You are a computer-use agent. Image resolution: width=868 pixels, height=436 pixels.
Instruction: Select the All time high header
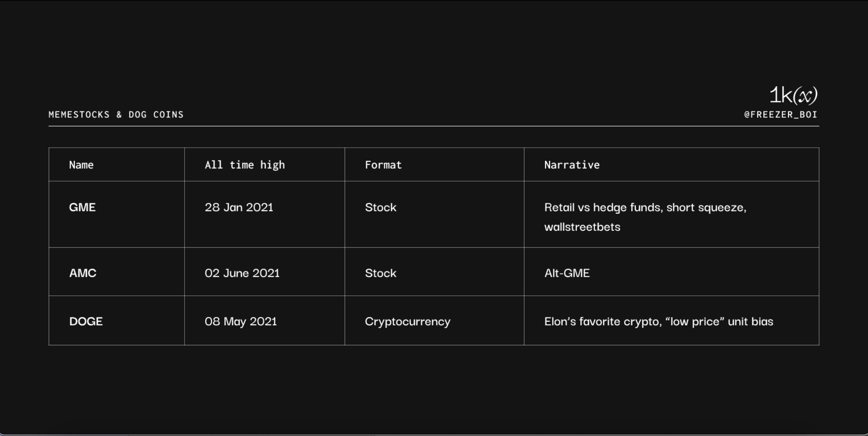click(x=245, y=165)
